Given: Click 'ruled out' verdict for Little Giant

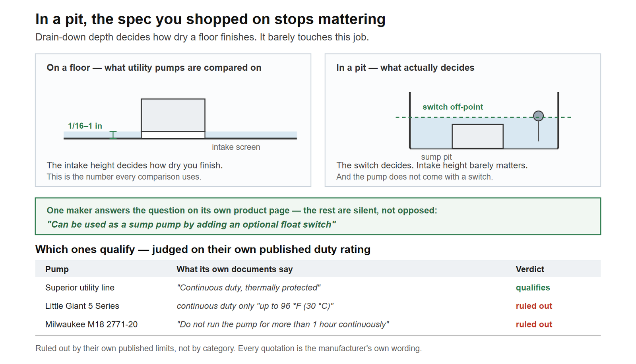Looking at the screenshot, I should 534,306.
